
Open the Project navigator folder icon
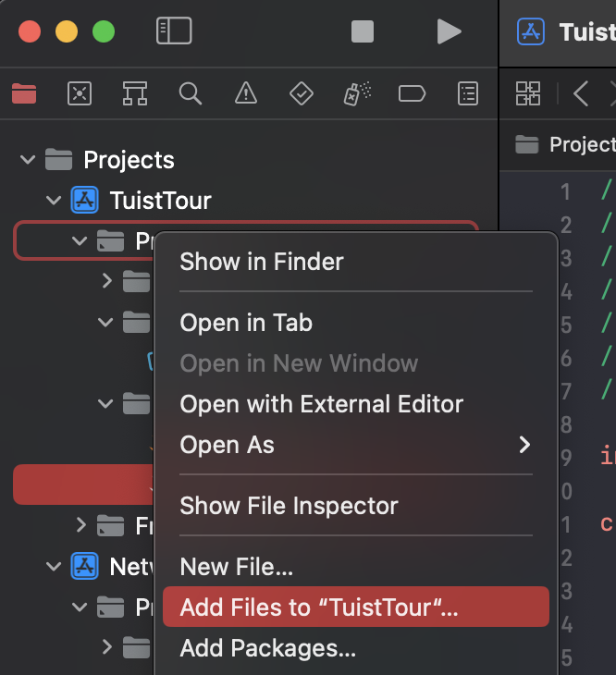pos(24,93)
